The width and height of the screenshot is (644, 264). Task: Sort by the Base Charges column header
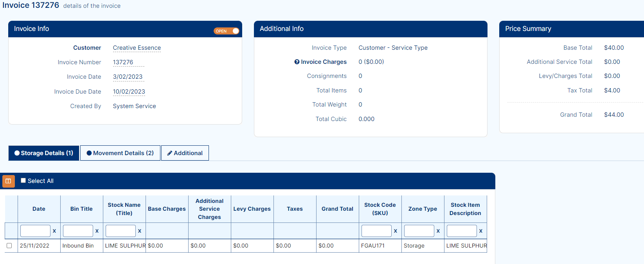pos(167,209)
